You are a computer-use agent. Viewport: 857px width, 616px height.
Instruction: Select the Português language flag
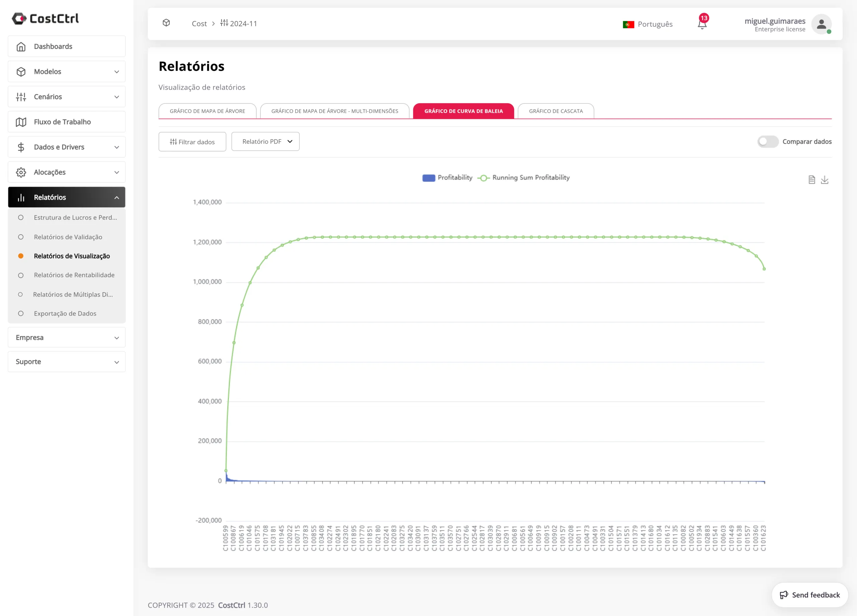628,24
